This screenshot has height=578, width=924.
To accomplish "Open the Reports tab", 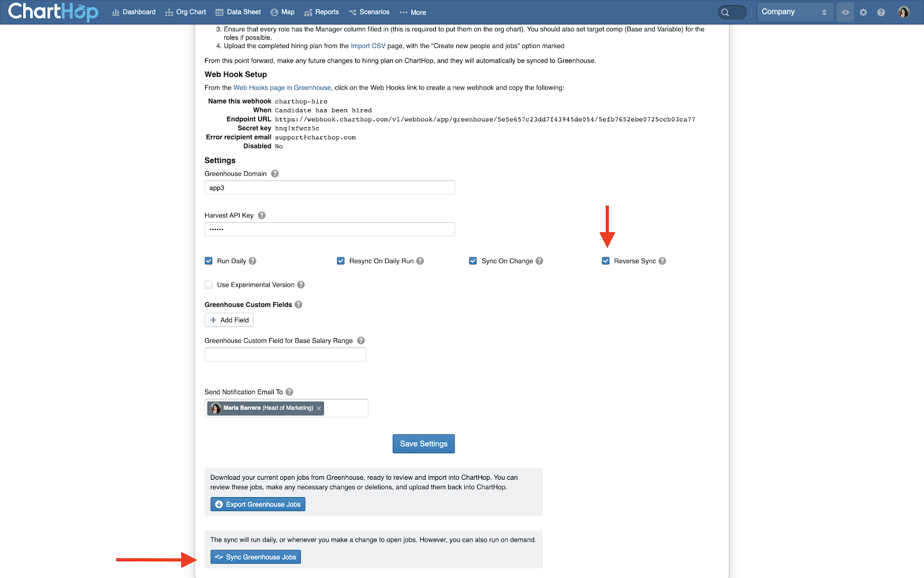I will click(322, 12).
